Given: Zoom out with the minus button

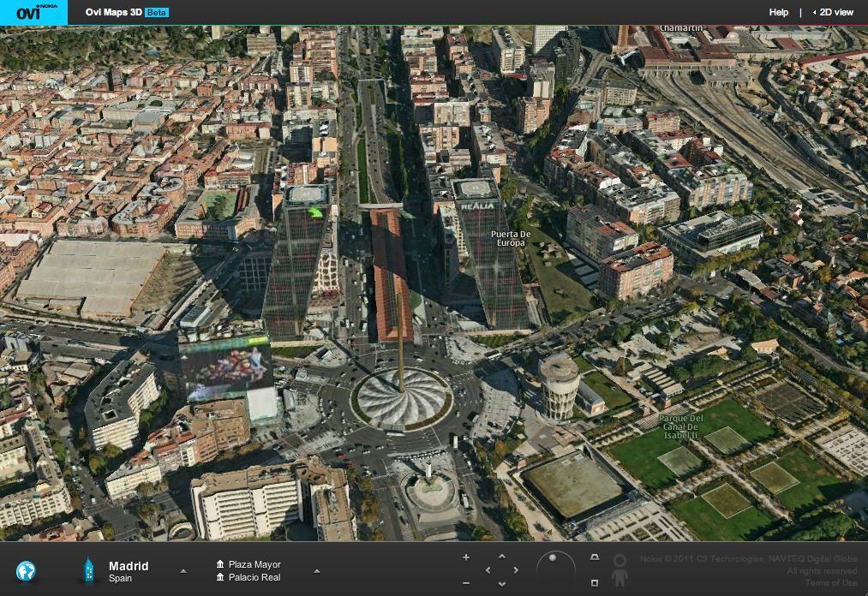Looking at the screenshot, I should click(x=466, y=583).
